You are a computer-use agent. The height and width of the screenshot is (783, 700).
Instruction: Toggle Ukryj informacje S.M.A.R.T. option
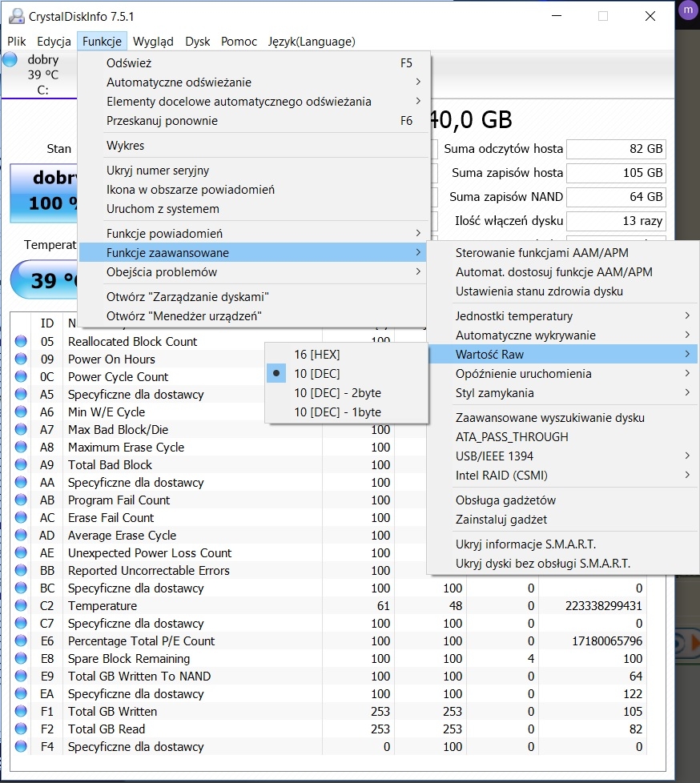562,544
